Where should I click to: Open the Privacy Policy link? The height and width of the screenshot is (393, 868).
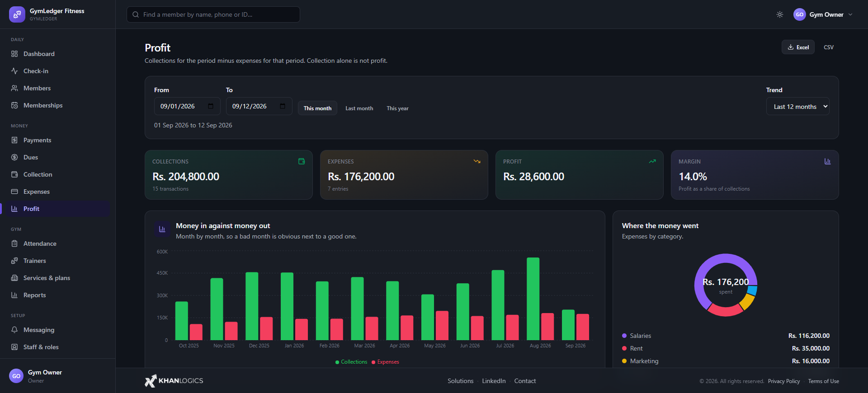[x=784, y=381]
